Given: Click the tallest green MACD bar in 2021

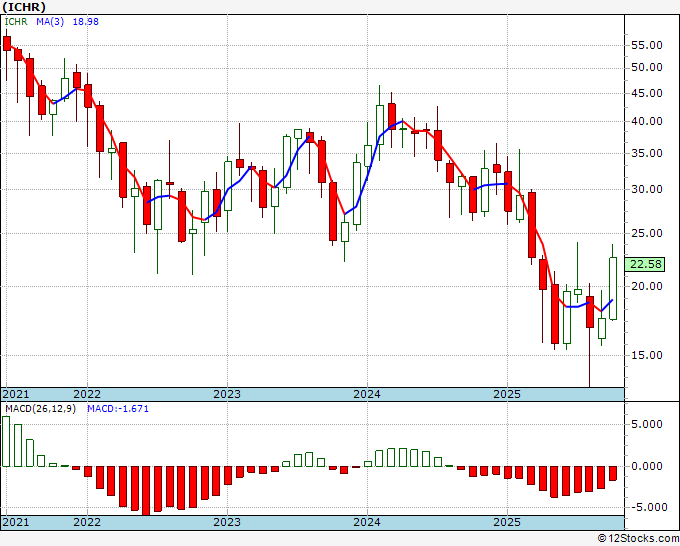Looking at the screenshot, I should coord(6,441).
